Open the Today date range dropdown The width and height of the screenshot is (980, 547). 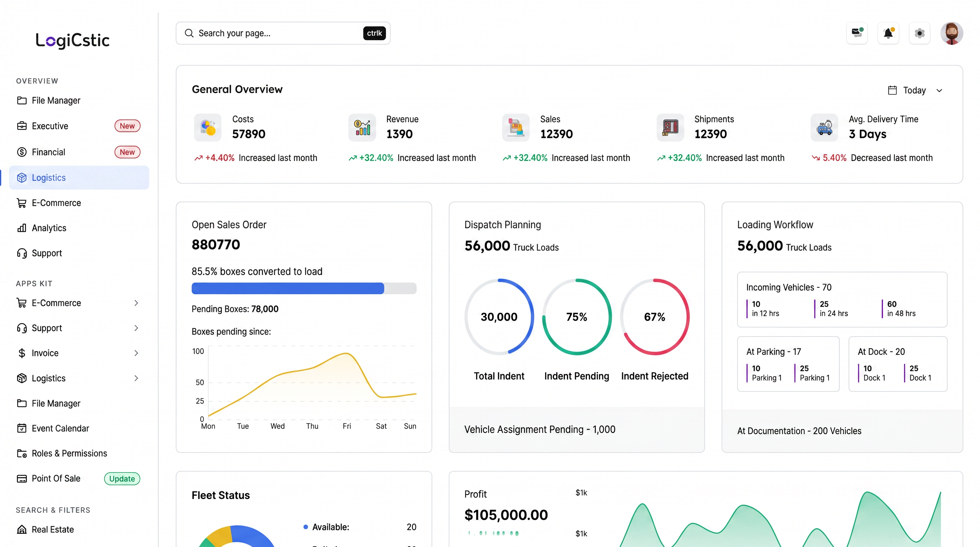pyautogui.click(x=915, y=90)
